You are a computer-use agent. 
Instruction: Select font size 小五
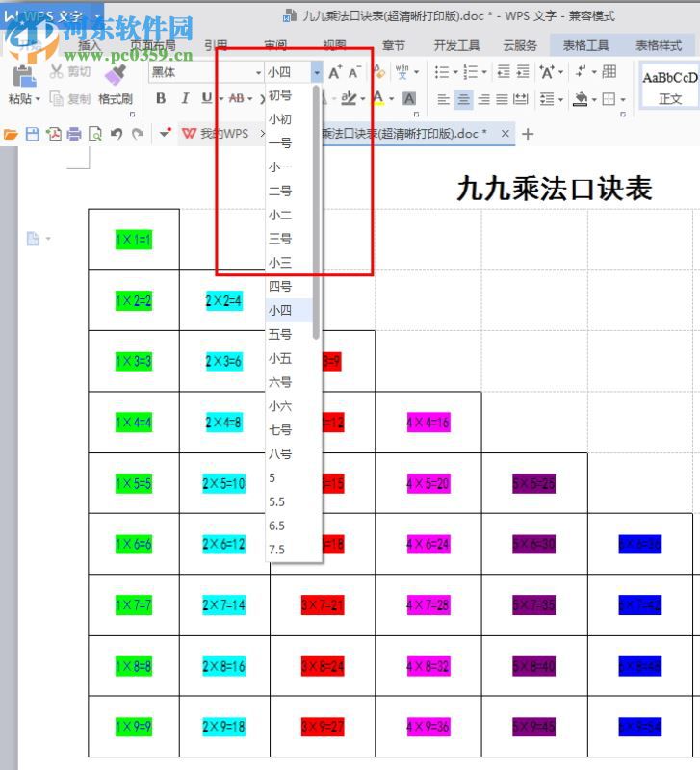pos(289,358)
